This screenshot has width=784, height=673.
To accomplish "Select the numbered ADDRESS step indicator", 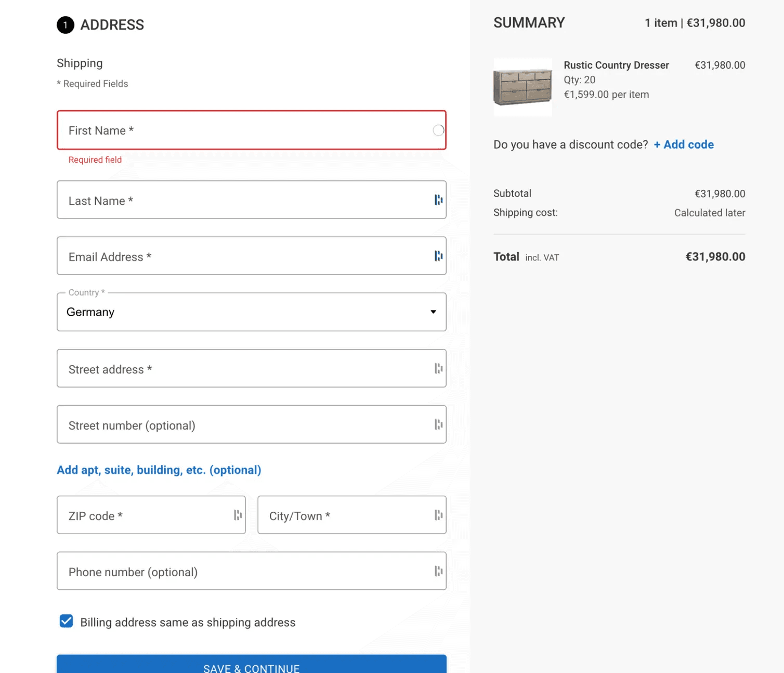I will [x=65, y=24].
